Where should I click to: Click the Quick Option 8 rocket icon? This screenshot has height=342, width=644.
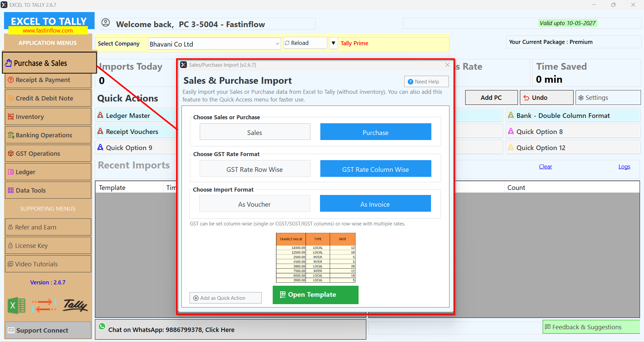click(511, 131)
